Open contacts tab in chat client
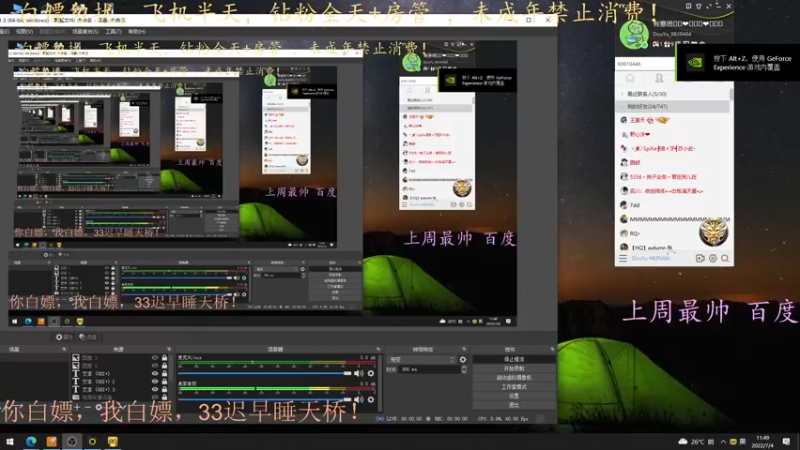 click(659, 78)
